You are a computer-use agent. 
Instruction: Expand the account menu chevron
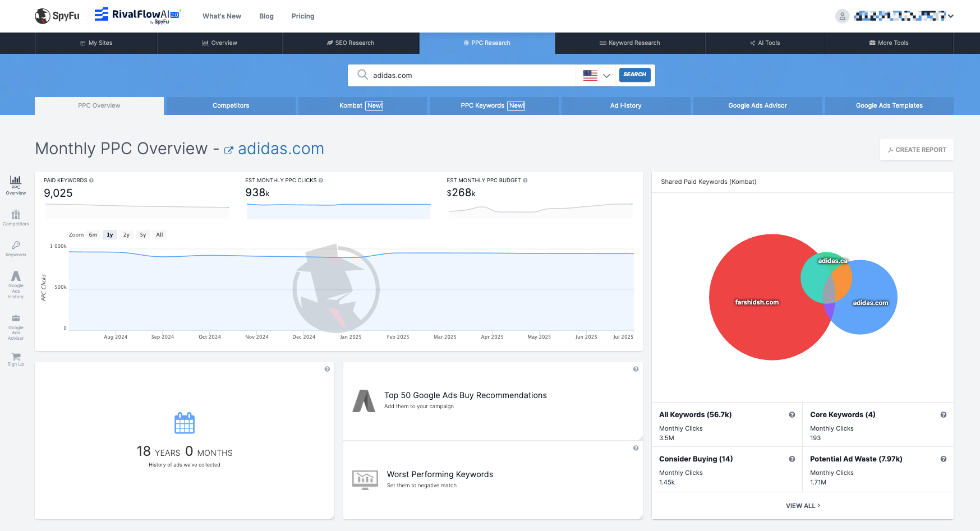pos(951,16)
